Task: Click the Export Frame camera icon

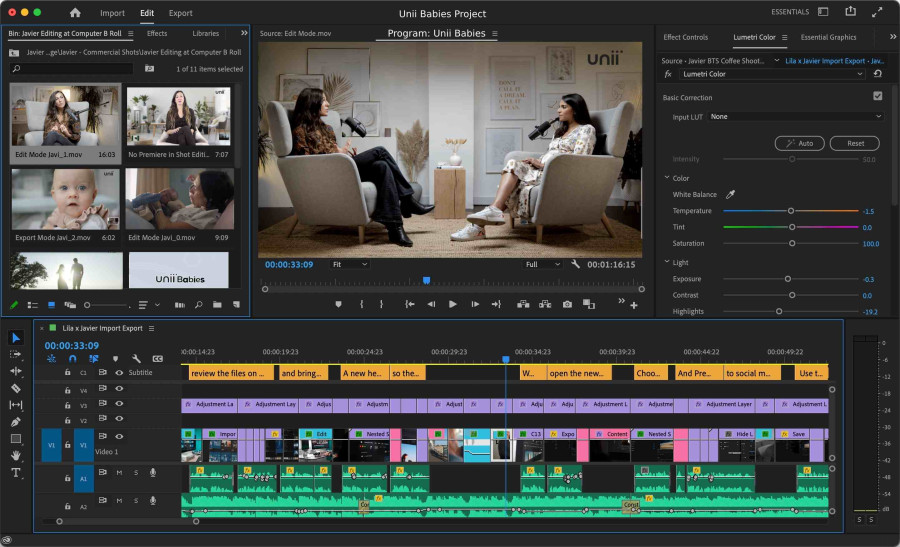Action: [567, 304]
